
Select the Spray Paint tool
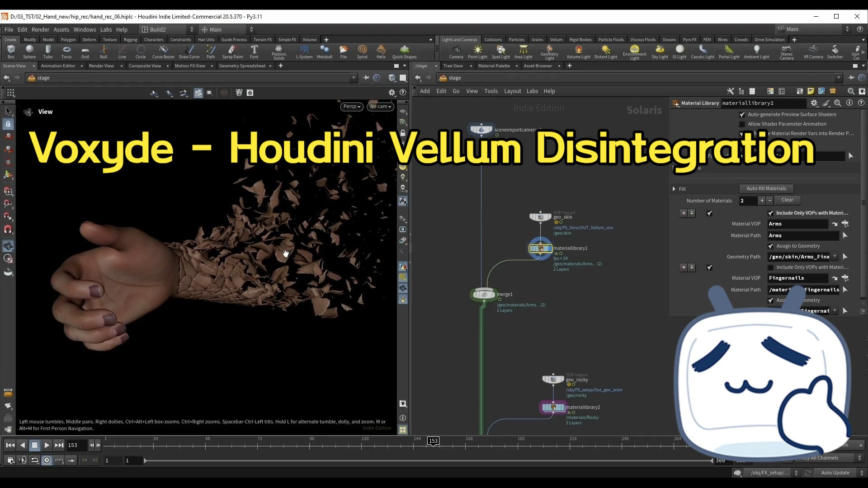click(x=232, y=52)
